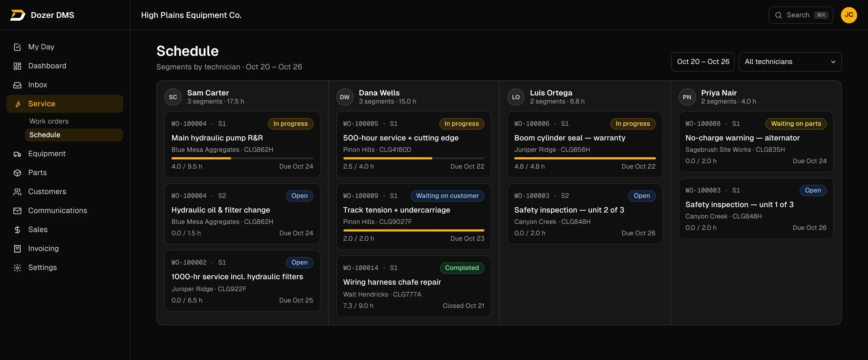Click the Dashboard grid icon

[x=17, y=66]
